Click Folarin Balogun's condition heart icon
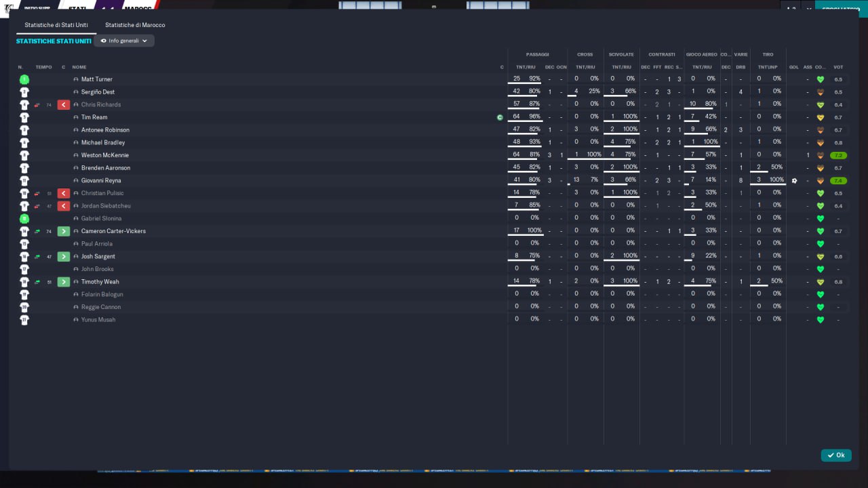Screen dimensions: 868x488 click(821, 295)
